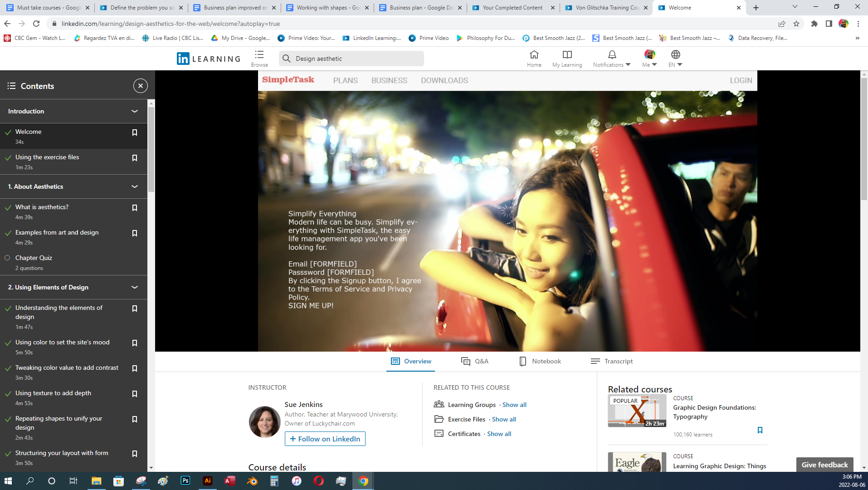Bookmark the browser page with star icon
The width and height of the screenshot is (868, 490).
click(x=796, y=24)
